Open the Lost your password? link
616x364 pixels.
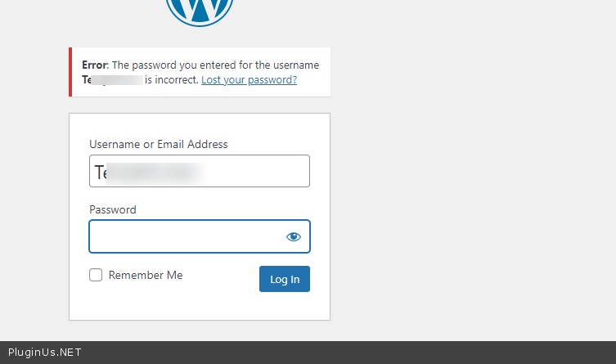coord(249,80)
